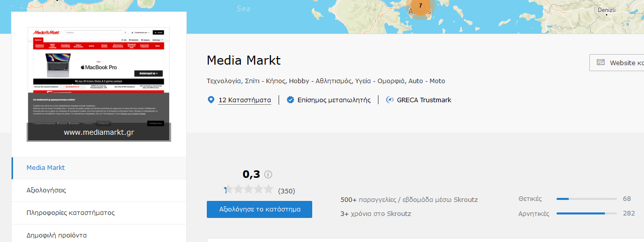Image resolution: width=644 pixels, height=242 pixels.
Task: Click the 282 negative reviews count
Action: [628, 213]
